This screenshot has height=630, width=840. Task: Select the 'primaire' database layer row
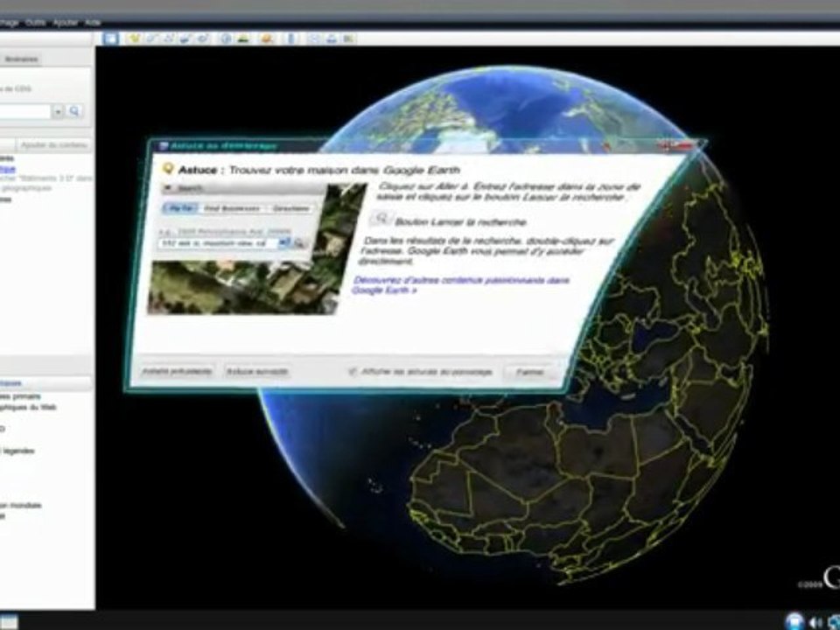tap(20, 397)
